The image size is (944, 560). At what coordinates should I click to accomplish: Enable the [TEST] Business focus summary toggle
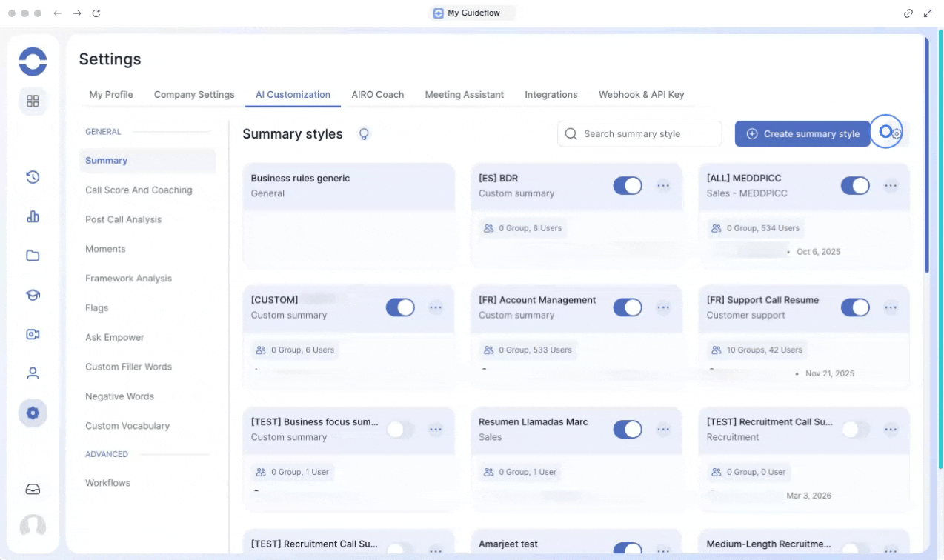(x=400, y=430)
